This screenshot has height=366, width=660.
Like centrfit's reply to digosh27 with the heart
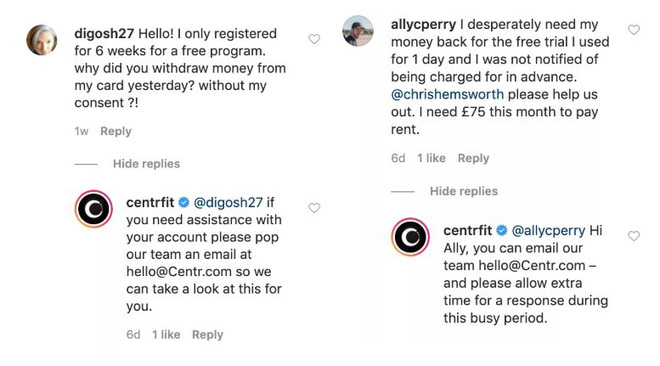314,208
